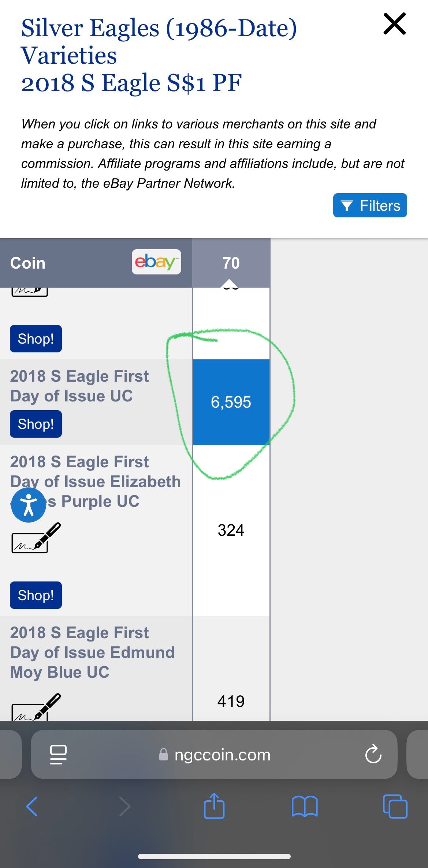Open the 419 population count cell

tap(231, 701)
